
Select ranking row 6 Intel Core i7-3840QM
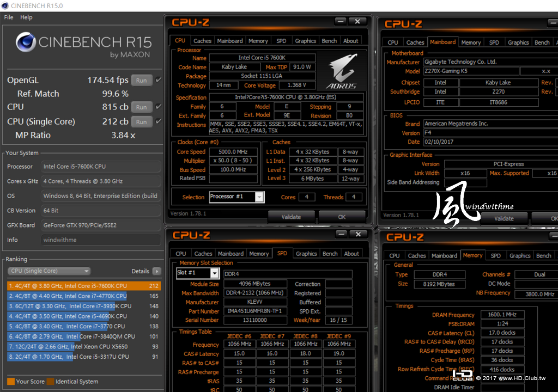click(84, 336)
